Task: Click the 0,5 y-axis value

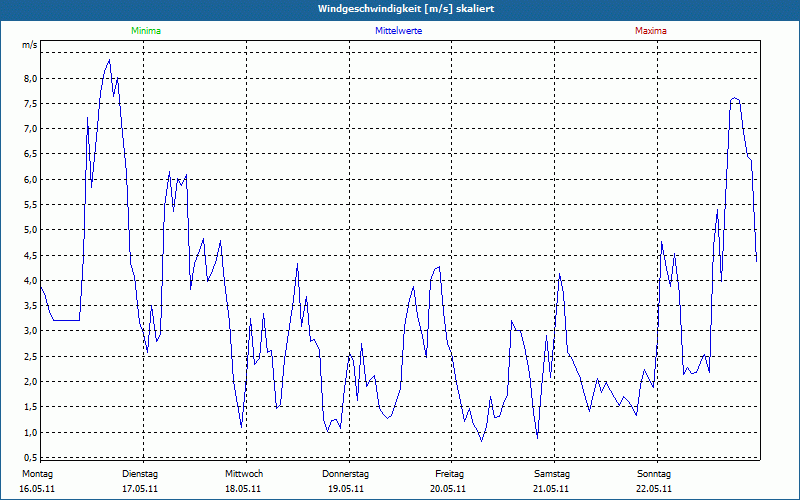Action: click(x=31, y=457)
